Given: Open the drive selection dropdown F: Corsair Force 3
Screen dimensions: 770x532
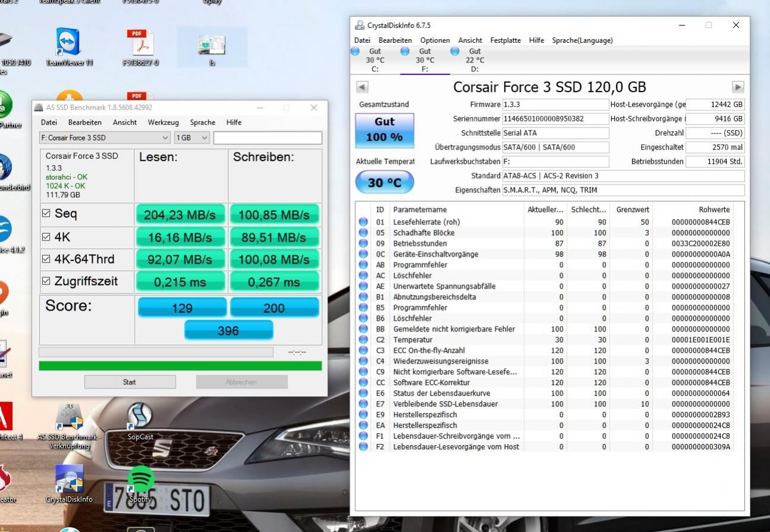Looking at the screenshot, I should [105, 138].
